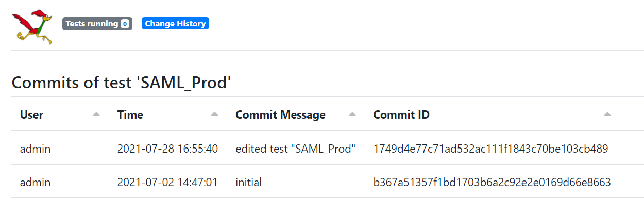The image size is (644, 214).
Task: Click the "Commits of test 'SAML_Prod'" heading
Action: pyautogui.click(x=120, y=83)
